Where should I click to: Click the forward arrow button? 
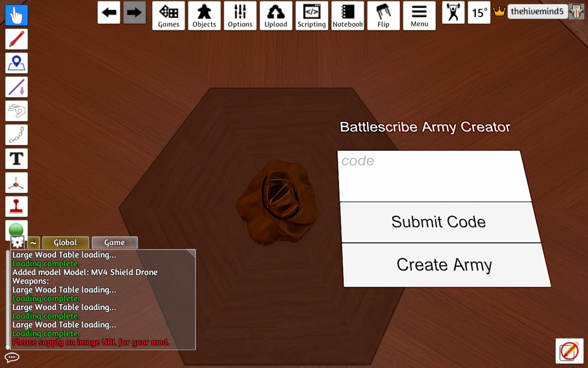click(134, 12)
